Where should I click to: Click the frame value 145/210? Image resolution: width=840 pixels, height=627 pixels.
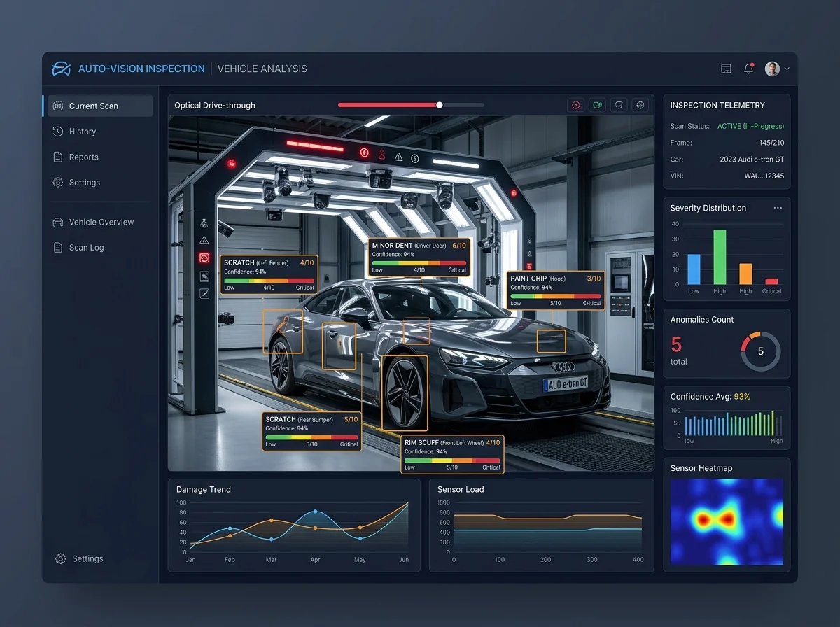pos(771,143)
